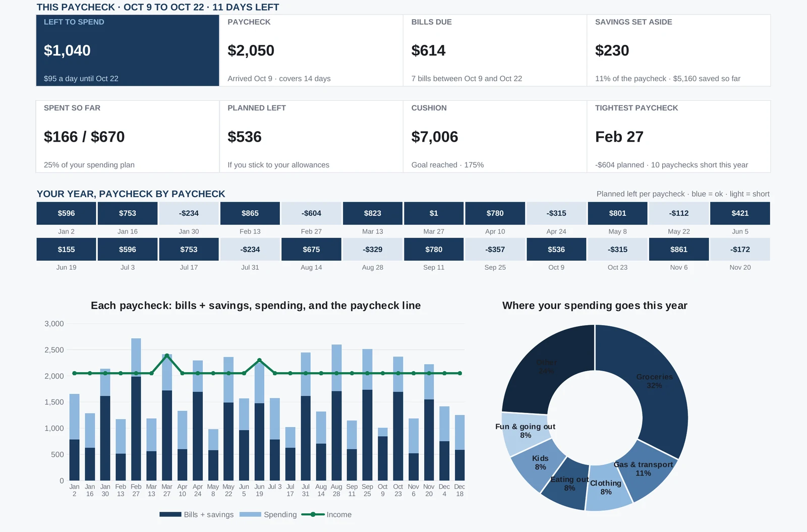Viewport: 807px width, 532px height.
Task: Select the Jun 19 paycheck cell $155
Action: pos(66,250)
